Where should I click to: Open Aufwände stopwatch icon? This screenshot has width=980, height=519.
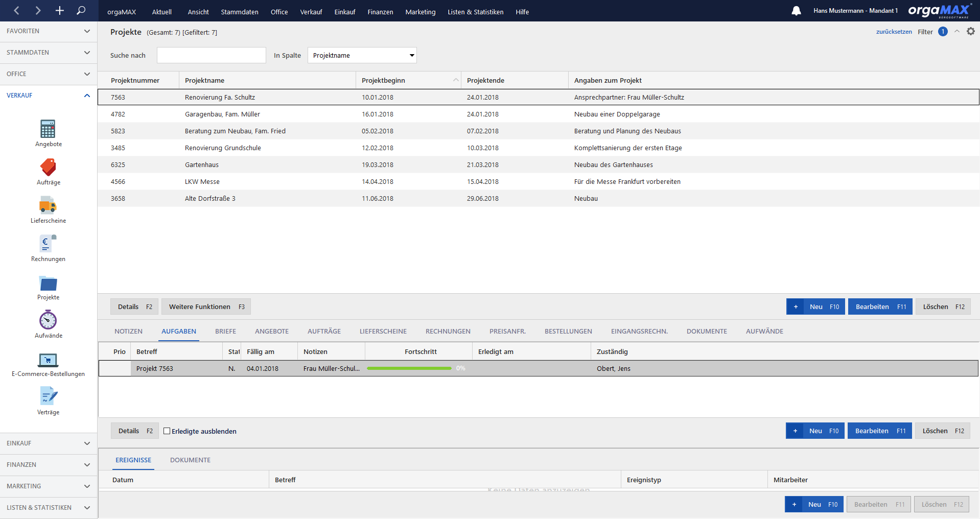click(x=48, y=320)
